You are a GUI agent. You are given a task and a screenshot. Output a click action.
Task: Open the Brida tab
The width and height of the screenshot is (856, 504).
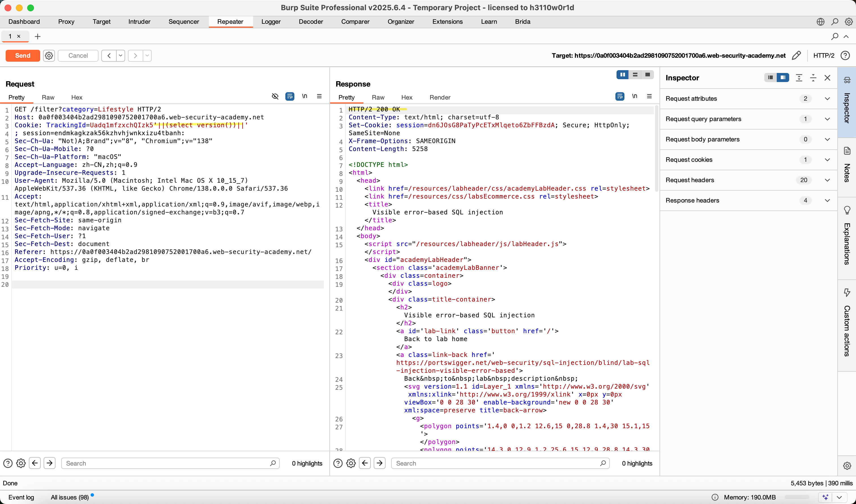[522, 21]
